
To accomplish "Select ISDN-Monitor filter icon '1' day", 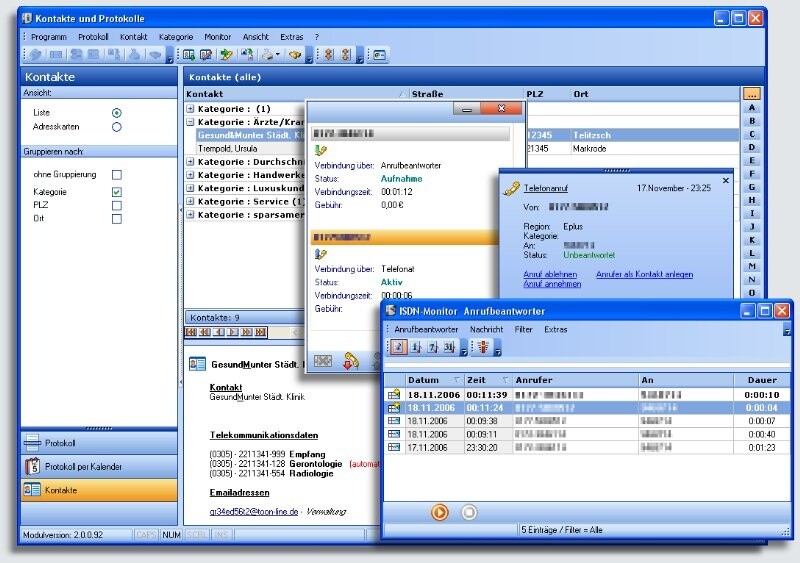I will pos(416,348).
